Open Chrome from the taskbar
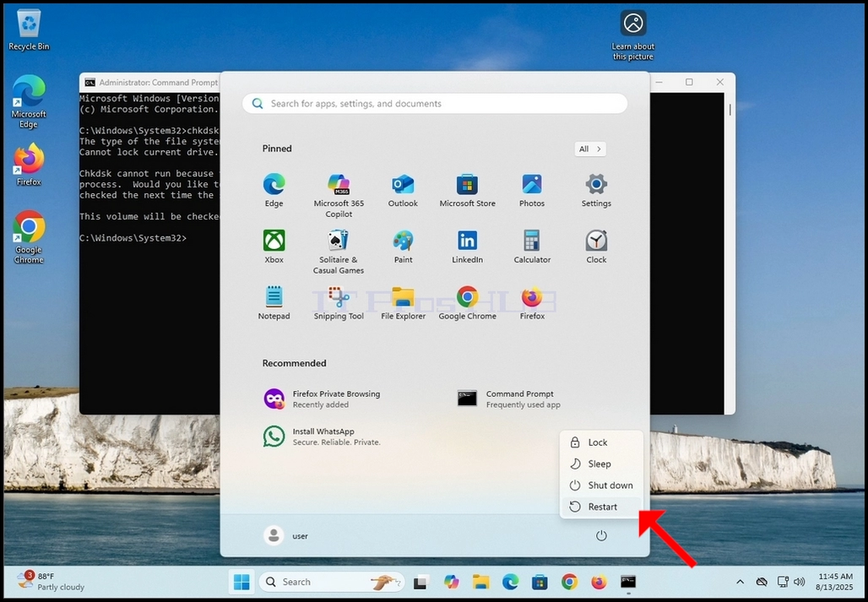868x602 pixels. pyautogui.click(x=569, y=582)
